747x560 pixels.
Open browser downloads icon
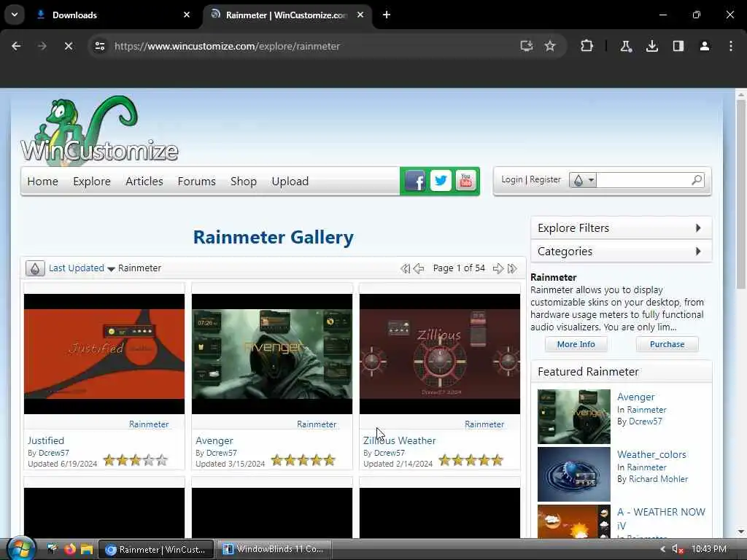[x=651, y=46]
